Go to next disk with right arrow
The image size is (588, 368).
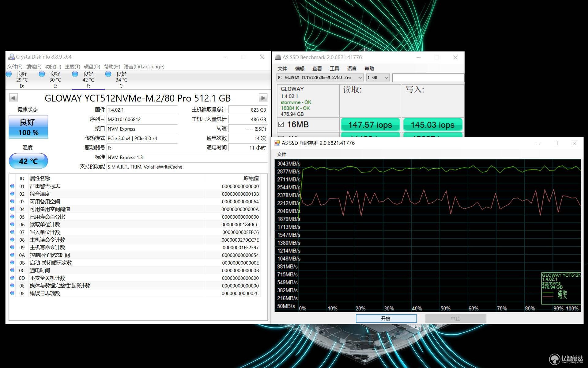(263, 98)
